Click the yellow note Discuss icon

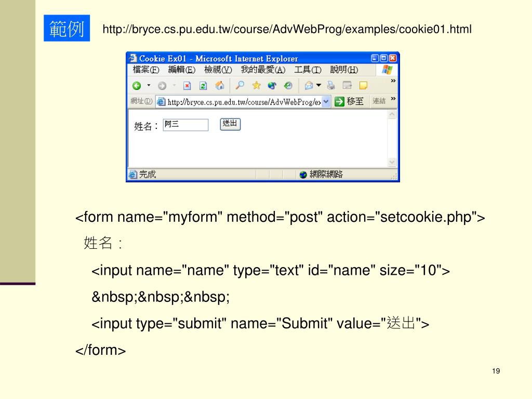pyautogui.click(x=363, y=86)
